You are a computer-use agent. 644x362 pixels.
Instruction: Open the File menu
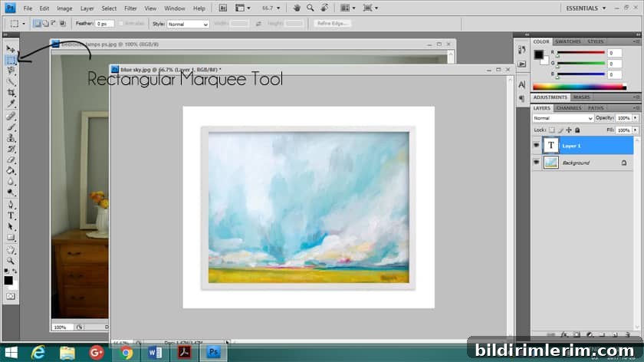tap(28, 8)
